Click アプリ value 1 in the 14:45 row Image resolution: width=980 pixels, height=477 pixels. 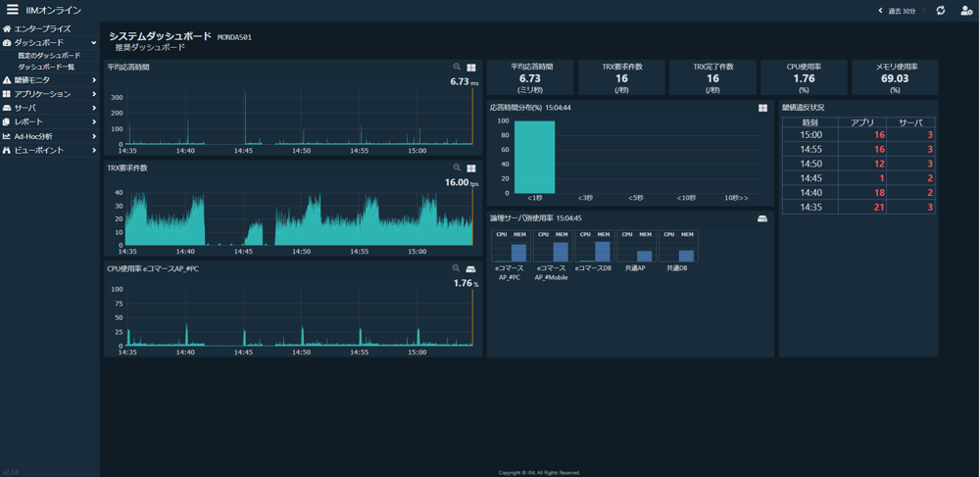[882, 178]
